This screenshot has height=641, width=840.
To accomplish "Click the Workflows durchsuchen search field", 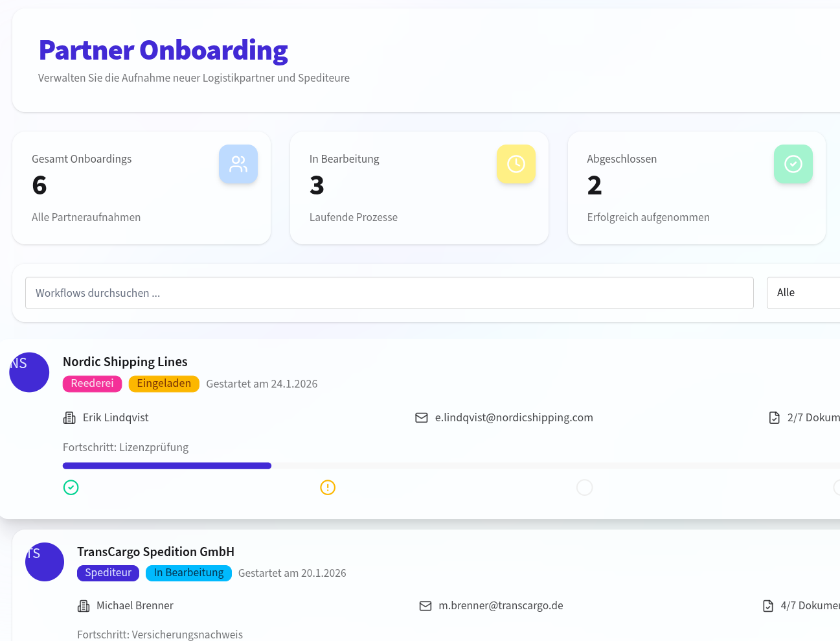I will pos(389,293).
